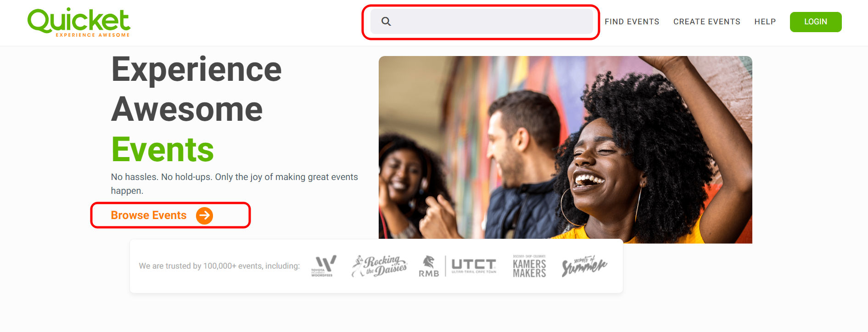Click the 'trusted by 100,000+ events' text

pos(219,266)
